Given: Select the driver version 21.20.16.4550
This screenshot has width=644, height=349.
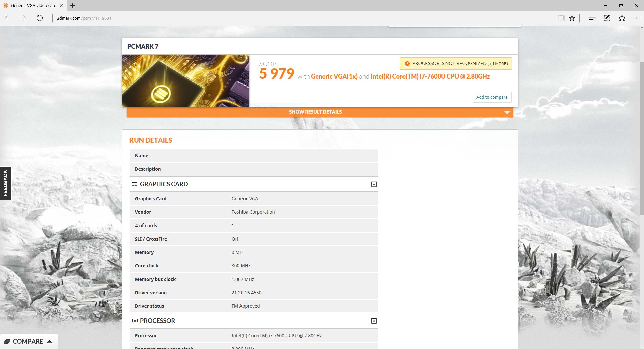Looking at the screenshot, I should click(247, 293).
